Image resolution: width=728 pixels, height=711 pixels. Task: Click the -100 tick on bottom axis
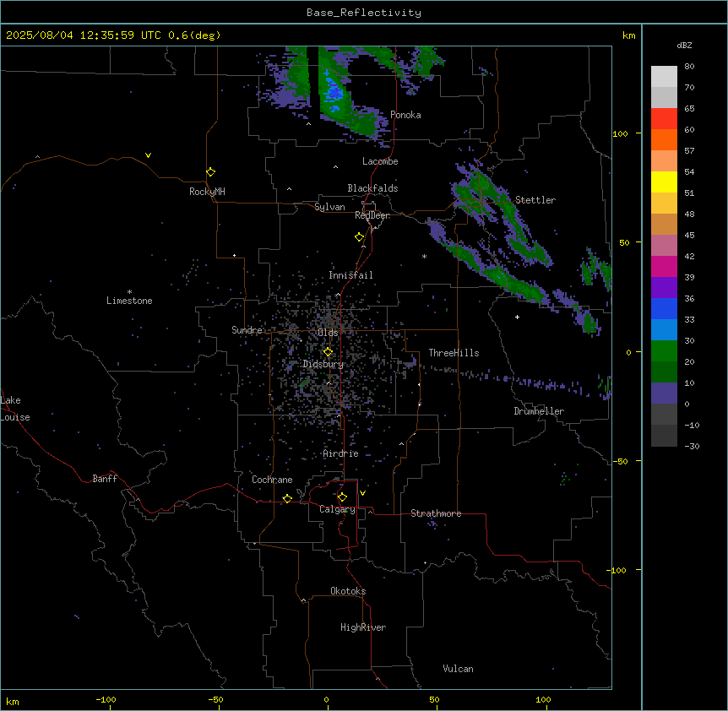click(106, 699)
